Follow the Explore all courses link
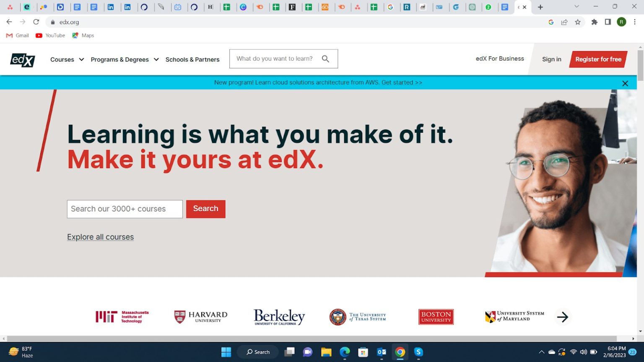 pos(100,237)
